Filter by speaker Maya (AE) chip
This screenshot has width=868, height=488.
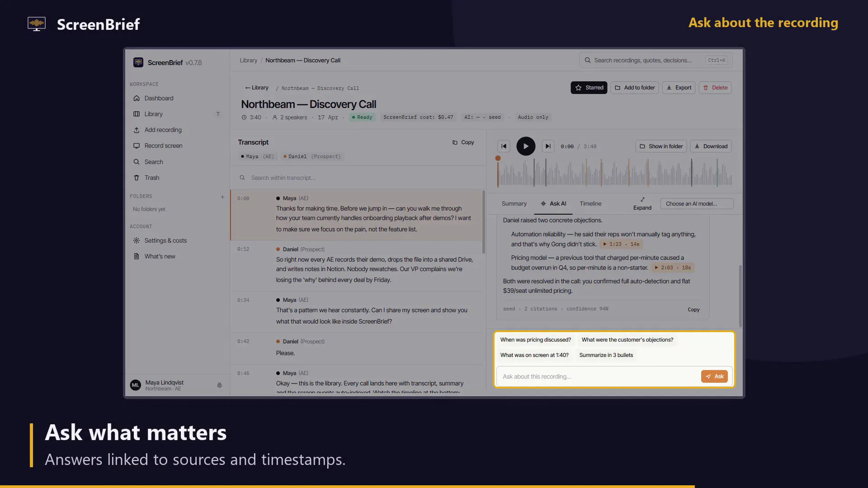(257, 156)
